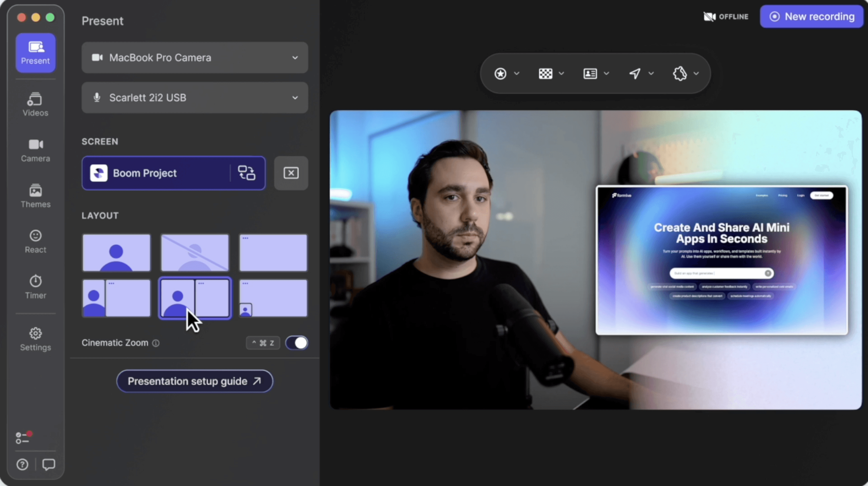Click the New recording button
This screenshot has height=486, width=868.
tap(811, 17)
